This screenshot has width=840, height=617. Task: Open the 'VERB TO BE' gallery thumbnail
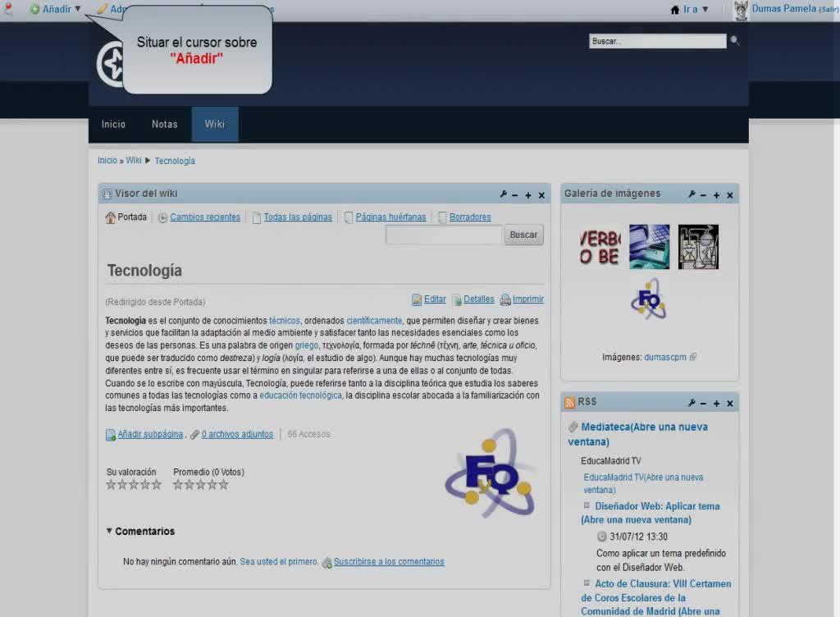point(600,247)
